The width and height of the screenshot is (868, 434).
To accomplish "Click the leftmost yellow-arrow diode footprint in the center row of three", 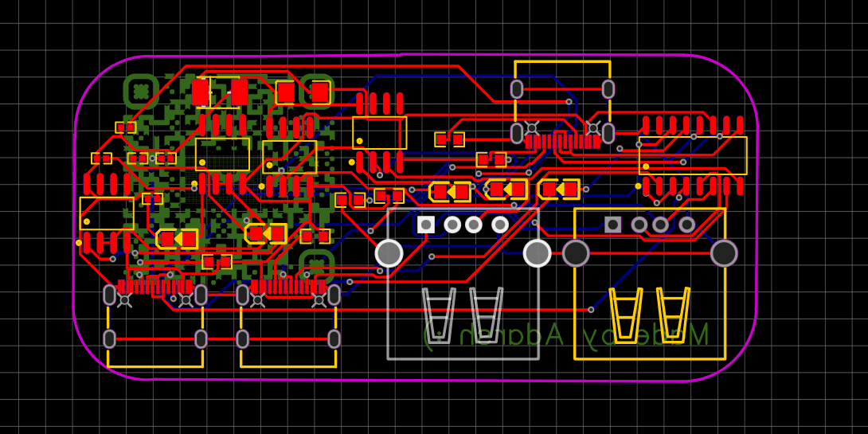I will coord(451,192).
